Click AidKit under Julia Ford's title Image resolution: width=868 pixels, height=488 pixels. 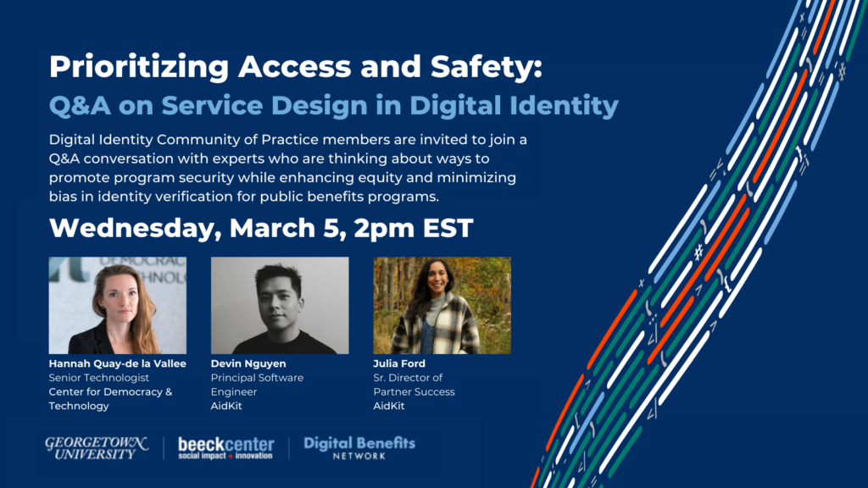tap(389, 406)
